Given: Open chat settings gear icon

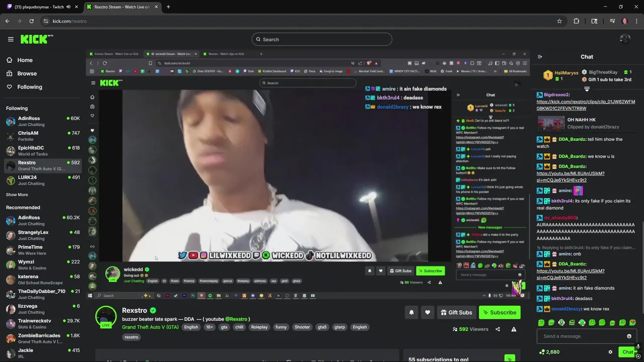Looking at the screenshot, I should click(x=610, y=352).
